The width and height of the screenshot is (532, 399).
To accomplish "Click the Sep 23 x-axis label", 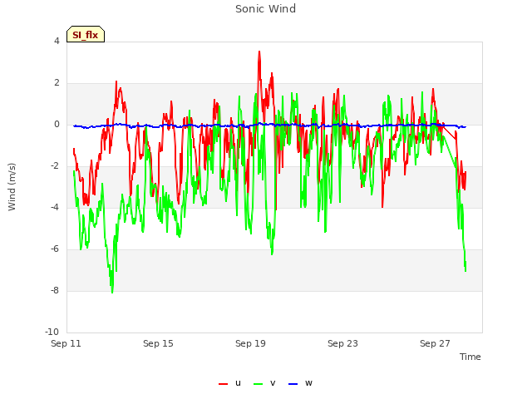I will [342, 343].
